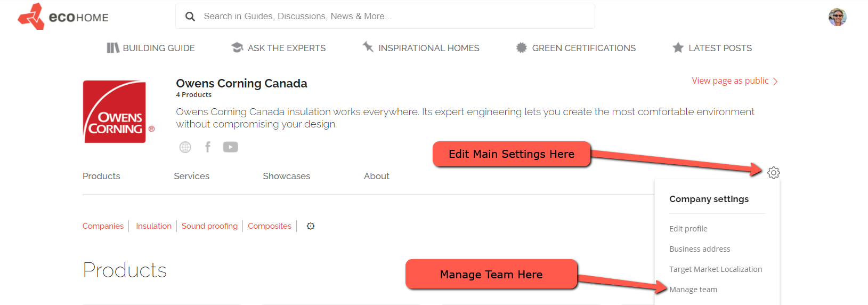Choose Edit profile from company settings

pyautogui.click(x=688, y=229)
